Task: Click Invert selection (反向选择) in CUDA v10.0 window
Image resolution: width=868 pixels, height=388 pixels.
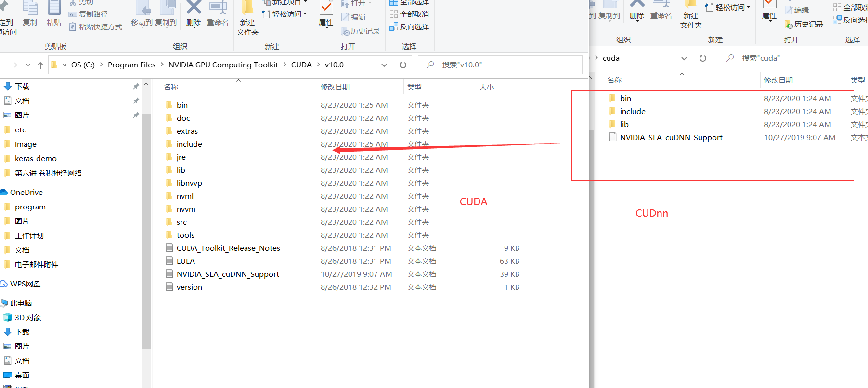Action: 409,26
